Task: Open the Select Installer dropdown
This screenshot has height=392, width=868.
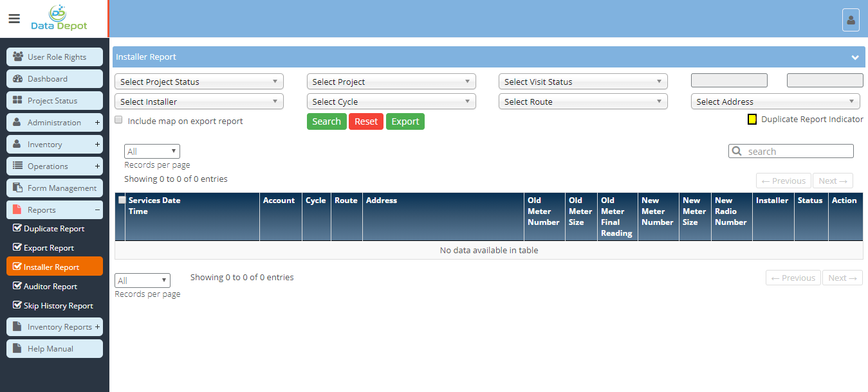Action: coord(199,102)
